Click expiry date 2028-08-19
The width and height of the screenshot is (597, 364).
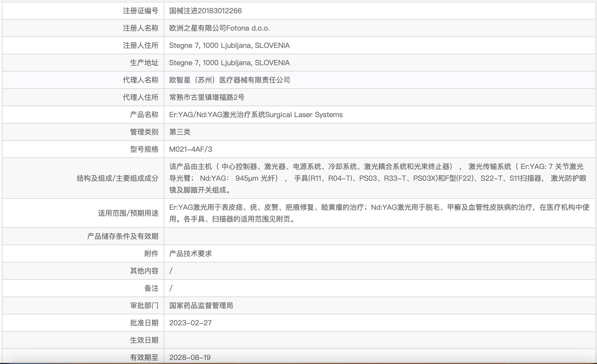[x=190, y=357]
